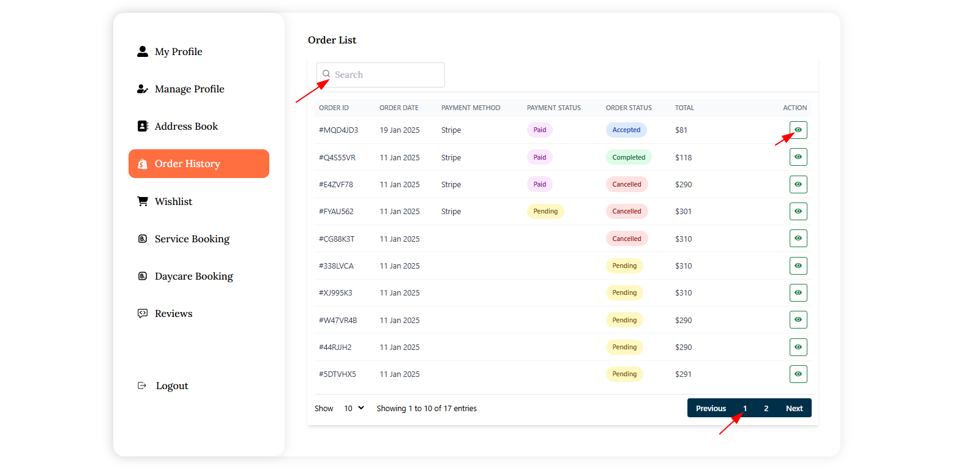The height and width of the screenshot is (476, 980).
Task: Click the search magnifier icon
Action: pos(326,74)
